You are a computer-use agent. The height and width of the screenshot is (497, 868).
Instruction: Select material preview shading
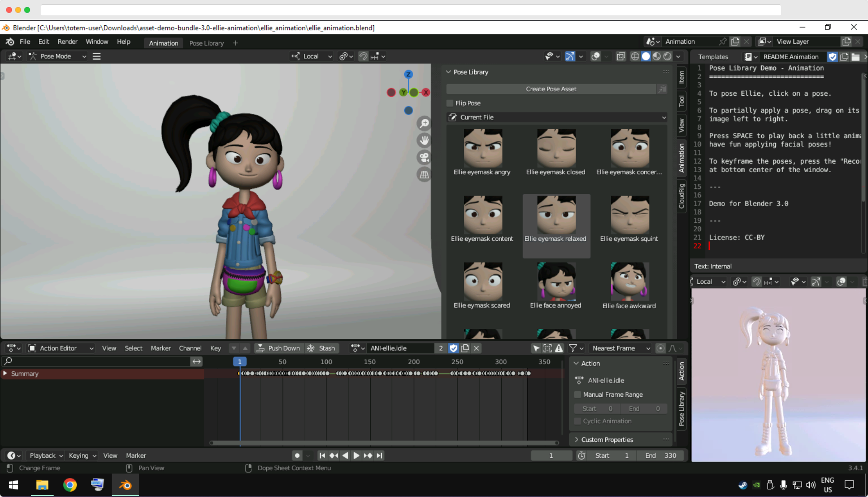point(656,56)
